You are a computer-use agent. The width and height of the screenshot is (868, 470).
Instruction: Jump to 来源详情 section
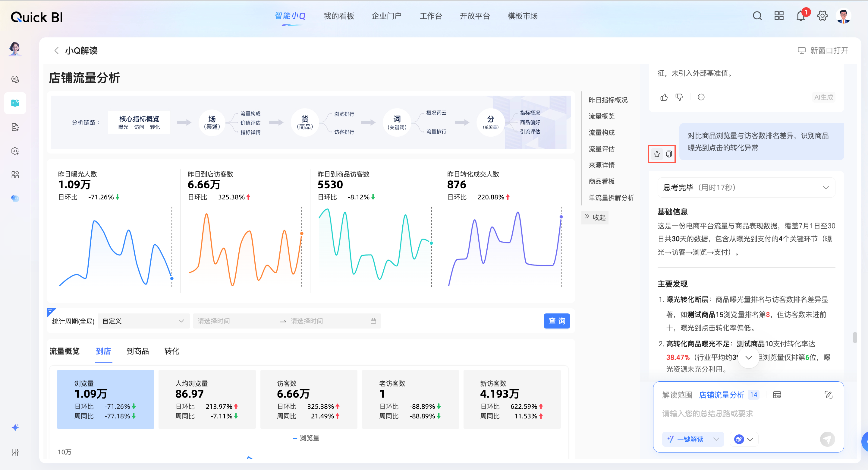[602, 165]
